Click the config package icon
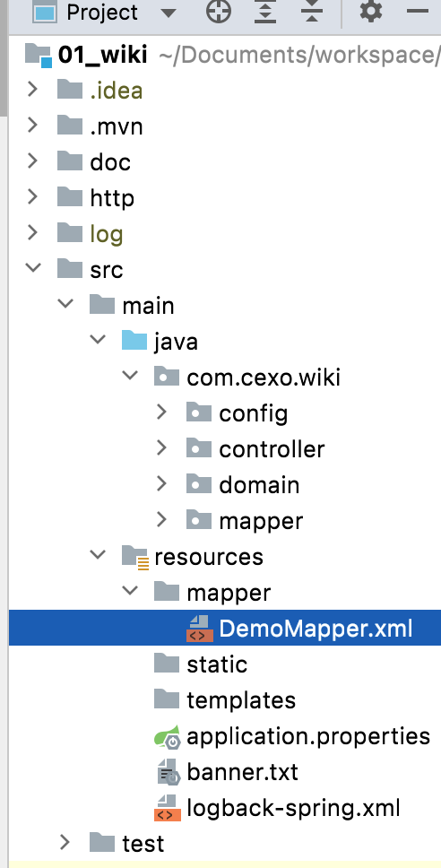The height and width of the screenshot is (868, 441). pyautogui.click(x=199, y=412)
